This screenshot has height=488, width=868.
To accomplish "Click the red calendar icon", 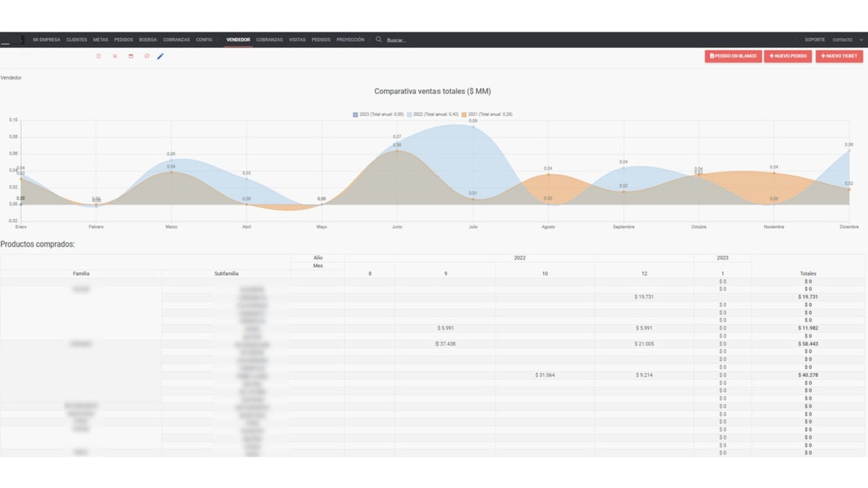I will 131,56.
